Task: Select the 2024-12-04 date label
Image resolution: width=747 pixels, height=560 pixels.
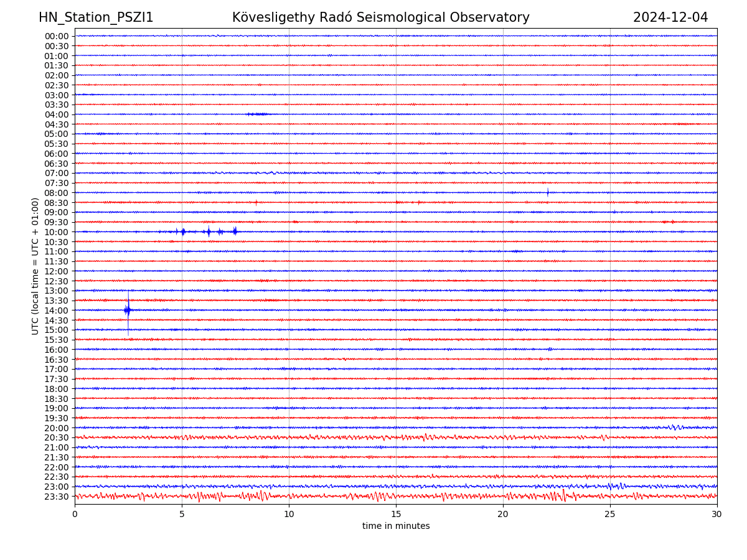Action: (670, 17)
